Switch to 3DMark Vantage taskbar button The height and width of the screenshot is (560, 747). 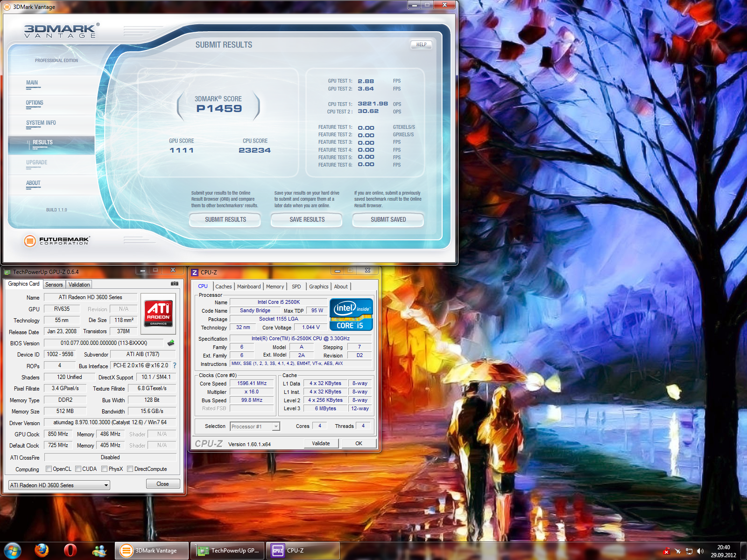[x=152, y=551]
